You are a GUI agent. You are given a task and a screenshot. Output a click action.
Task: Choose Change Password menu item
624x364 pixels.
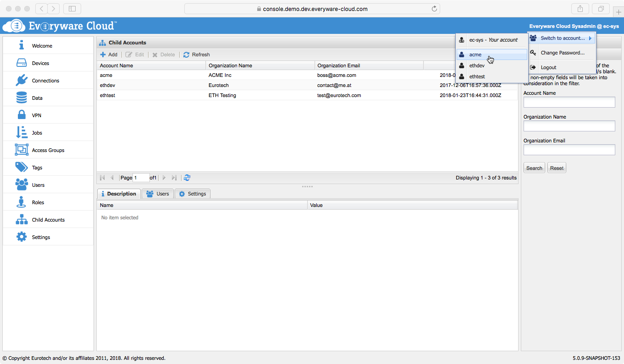(562, 53)
